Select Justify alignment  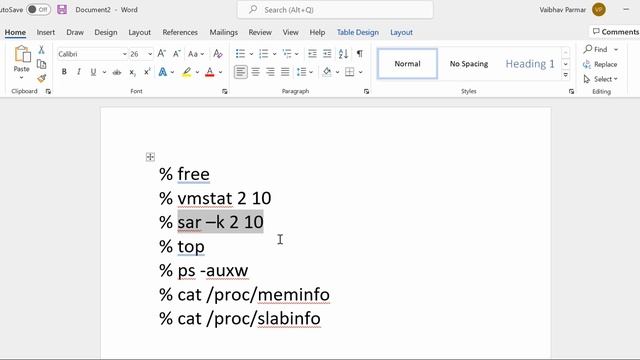[285, 72]
